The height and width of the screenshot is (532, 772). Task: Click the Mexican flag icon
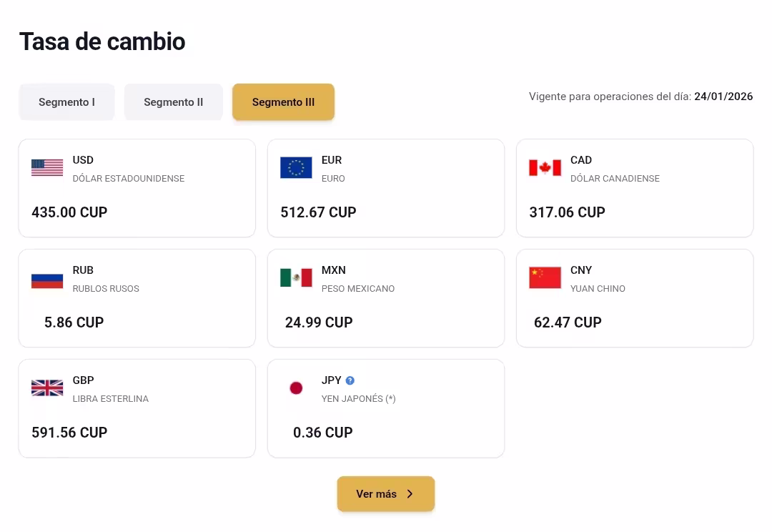(296, 278)
